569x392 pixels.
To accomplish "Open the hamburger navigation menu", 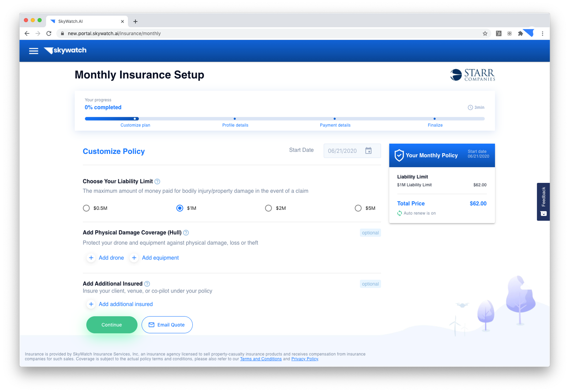I will coord(33,51).
